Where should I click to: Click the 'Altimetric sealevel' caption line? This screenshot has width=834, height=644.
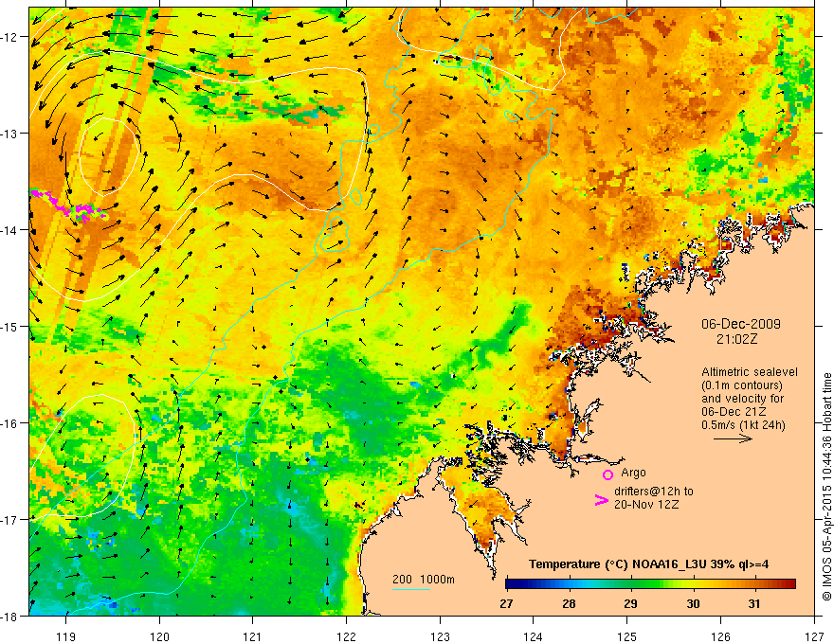[x=750, y=372]
